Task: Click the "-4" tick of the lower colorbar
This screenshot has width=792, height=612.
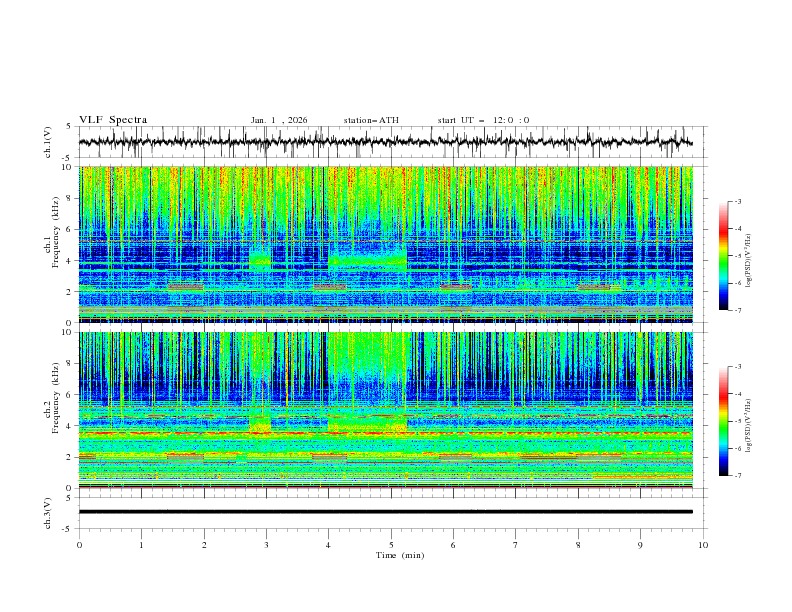Action: [738, 394]
